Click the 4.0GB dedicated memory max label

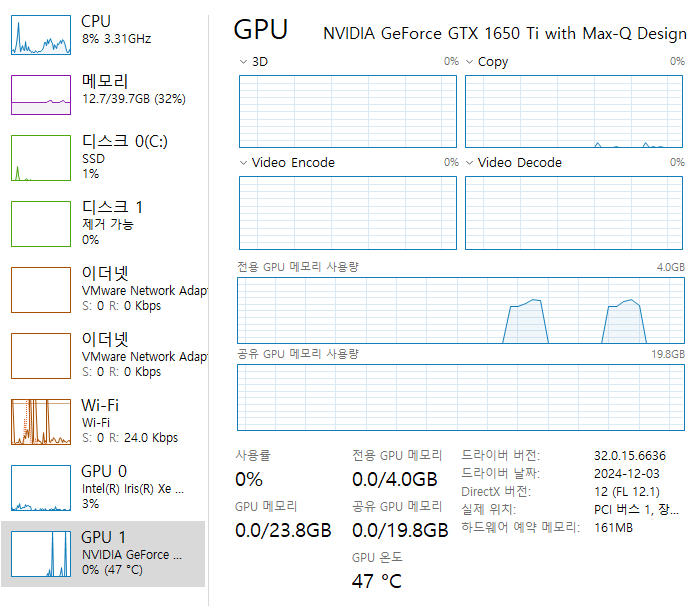671,267
